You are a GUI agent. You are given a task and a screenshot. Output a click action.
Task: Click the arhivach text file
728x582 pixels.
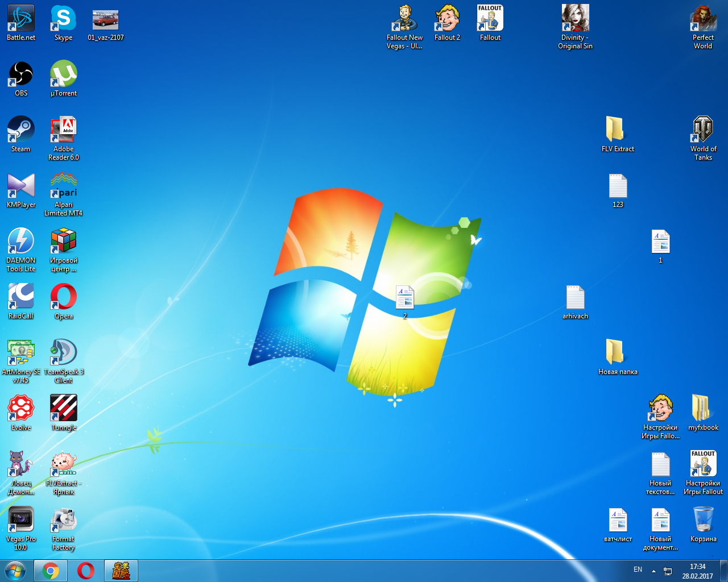576,302
